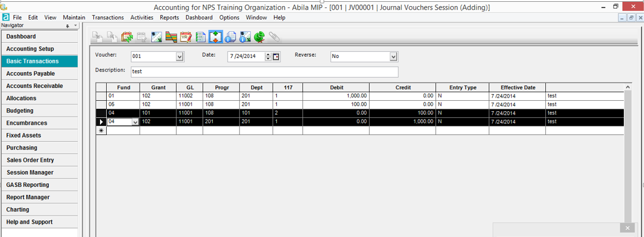Click the colored striped bars toolbar icon

pyautogui.click(x=171, y=37)
